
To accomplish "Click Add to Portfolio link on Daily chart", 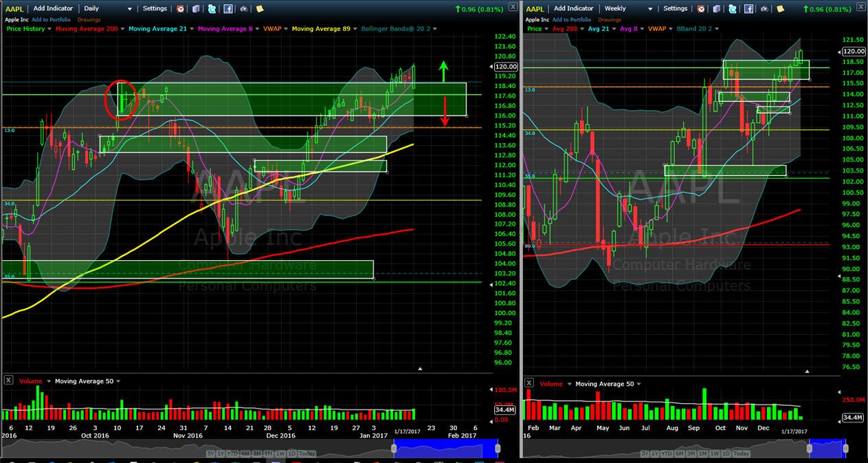I will coord(52,20).
